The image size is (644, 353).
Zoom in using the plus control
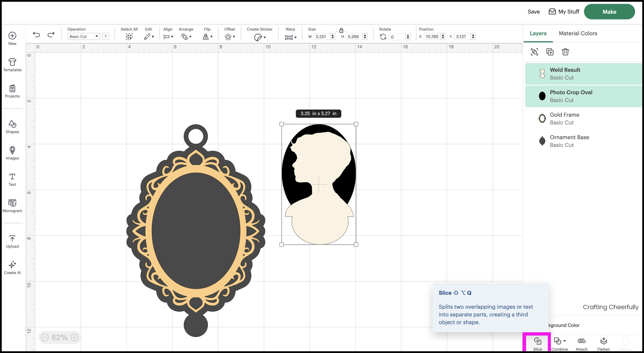click(74, 337)
